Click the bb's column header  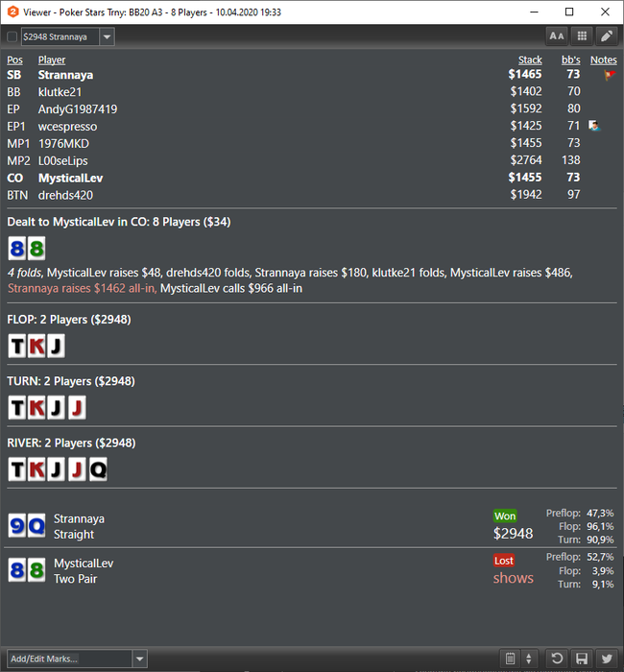click(571, 60)
